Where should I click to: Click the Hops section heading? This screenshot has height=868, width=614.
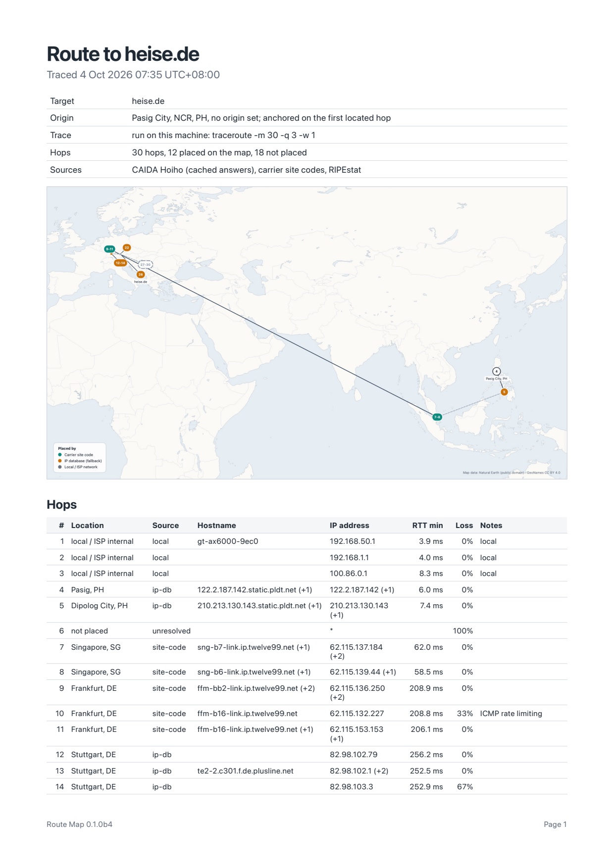pos(61,504)
